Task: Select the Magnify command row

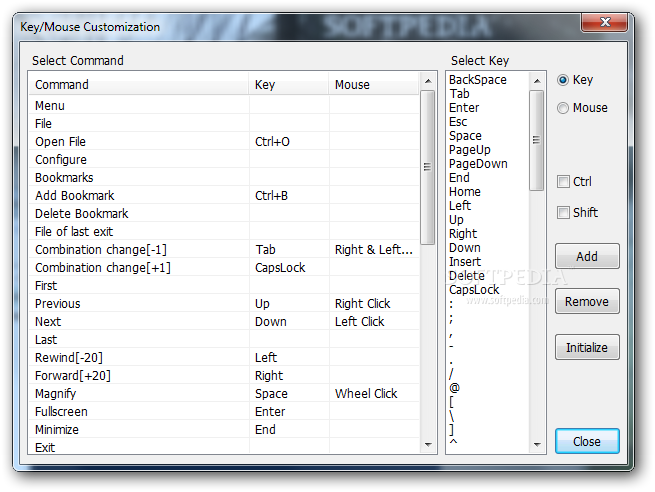Action: 224,393
